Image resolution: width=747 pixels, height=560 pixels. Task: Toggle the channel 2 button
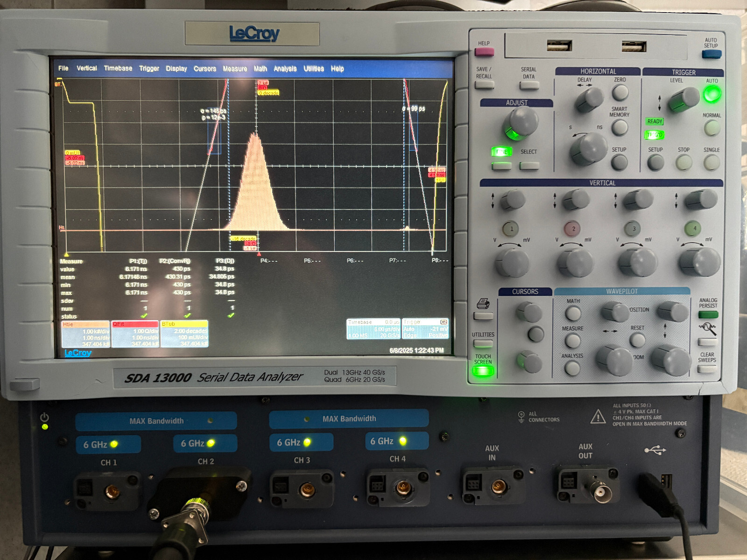tap(573, 228)
